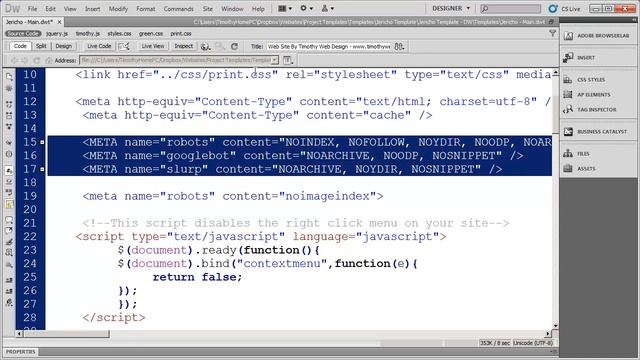Screen dimensions: 640x360
Task: Open the Insert menu
Action: pos(93,9)
